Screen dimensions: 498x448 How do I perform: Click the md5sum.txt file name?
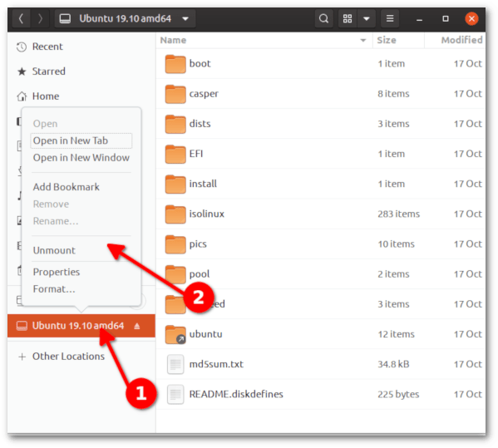pyautogui.click(x=216, y=365)
